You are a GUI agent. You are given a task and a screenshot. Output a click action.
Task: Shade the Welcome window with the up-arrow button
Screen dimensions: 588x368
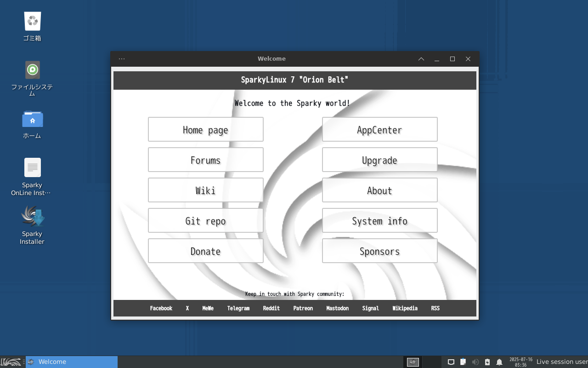click(x=421, y=59)
